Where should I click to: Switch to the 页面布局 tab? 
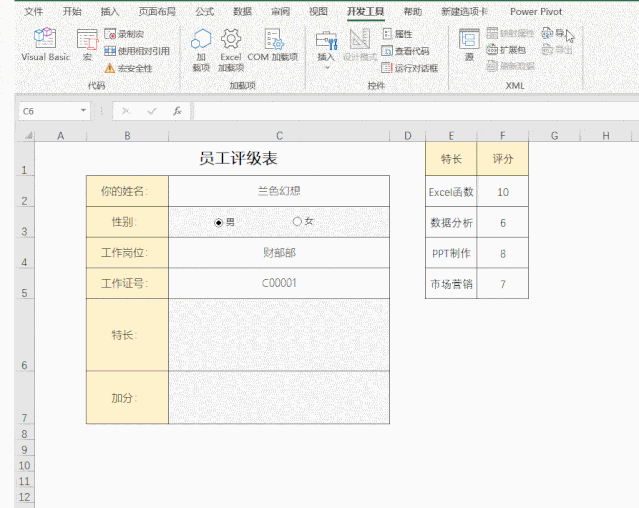tap(157, 11)
